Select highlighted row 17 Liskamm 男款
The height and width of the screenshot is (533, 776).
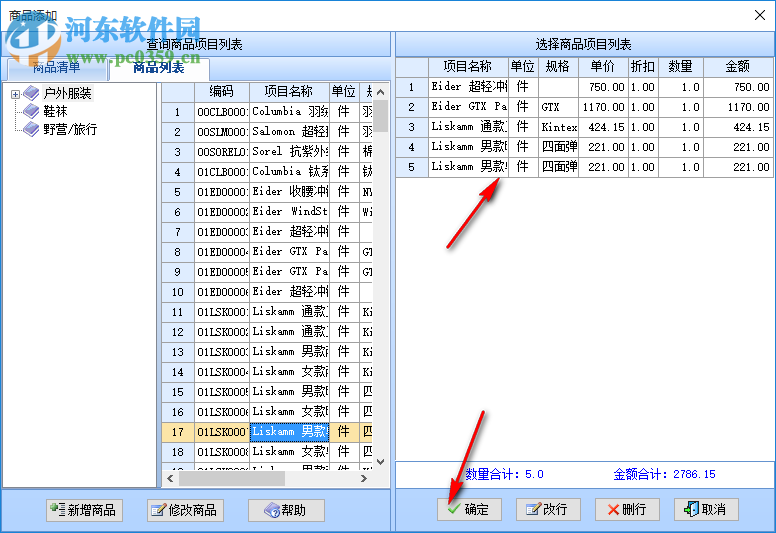pos(267,432)
